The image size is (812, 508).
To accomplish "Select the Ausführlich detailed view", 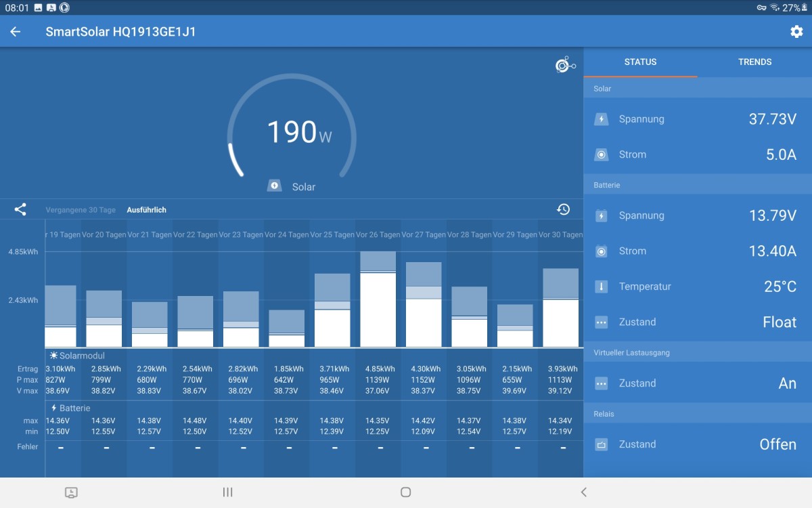I will pos(146,210).
